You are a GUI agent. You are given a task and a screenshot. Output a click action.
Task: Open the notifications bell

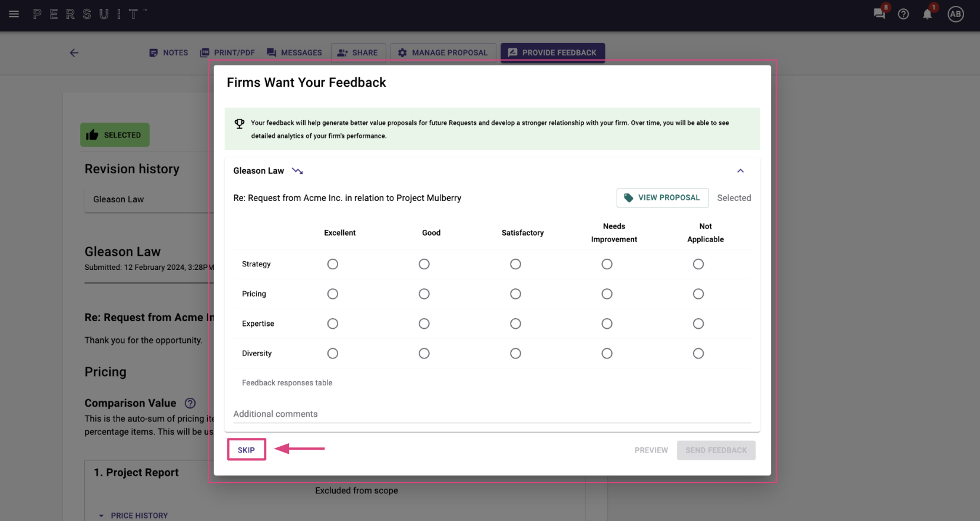928,14
